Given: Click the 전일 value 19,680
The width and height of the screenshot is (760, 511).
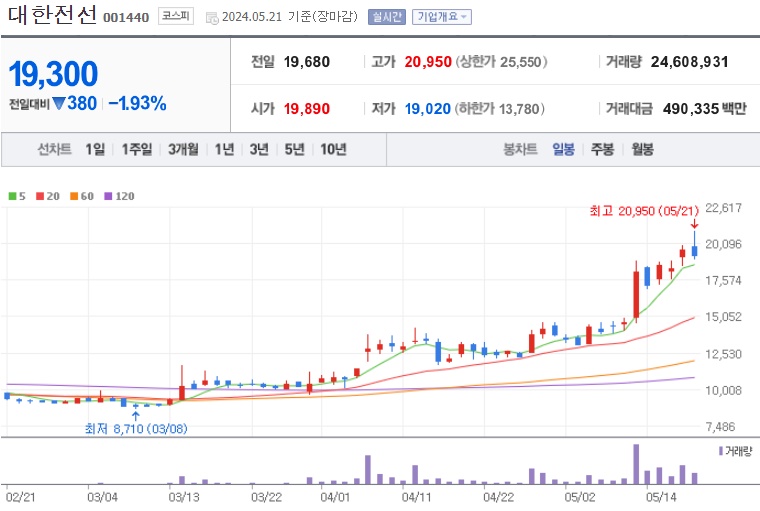Looking at the screenshot, I should 307,62.
